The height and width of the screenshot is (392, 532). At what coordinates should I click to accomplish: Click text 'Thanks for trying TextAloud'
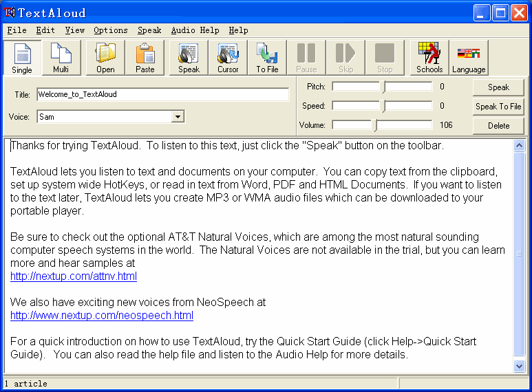pos(74,146)
